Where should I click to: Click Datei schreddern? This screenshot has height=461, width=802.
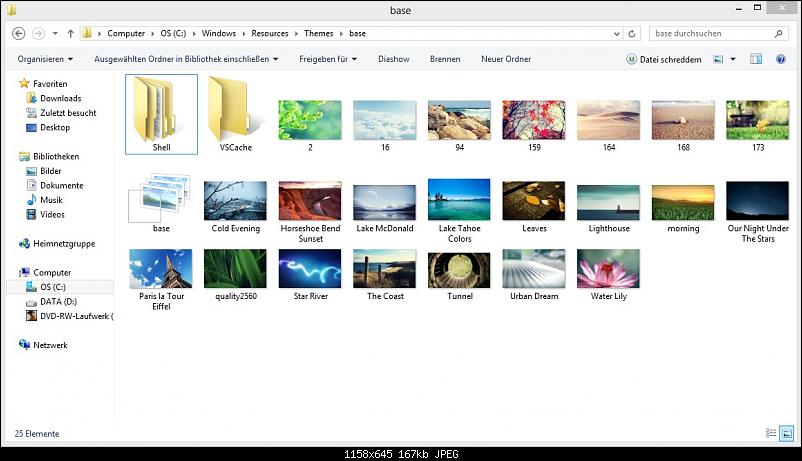[x=664, y=59]
